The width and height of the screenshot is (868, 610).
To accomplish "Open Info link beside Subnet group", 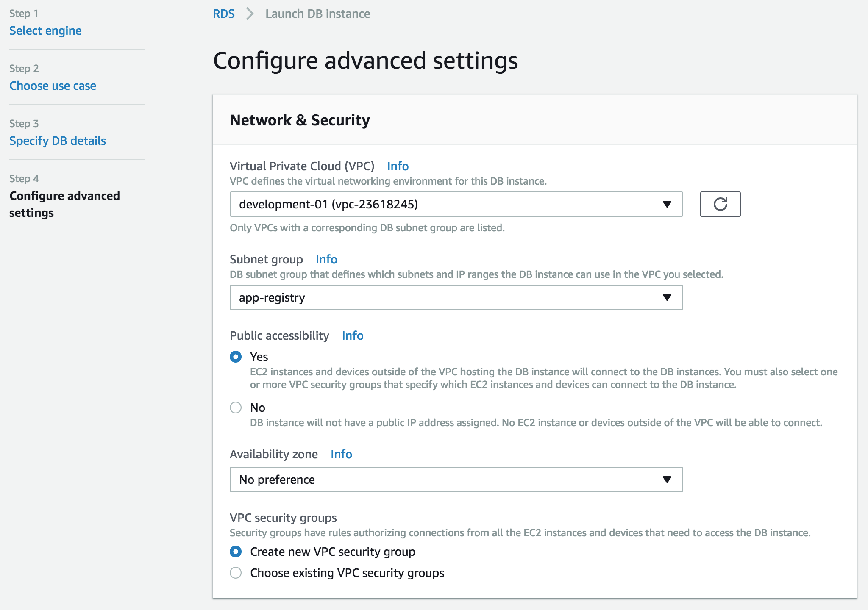I will pyautogui.click(x=326, y=259).
